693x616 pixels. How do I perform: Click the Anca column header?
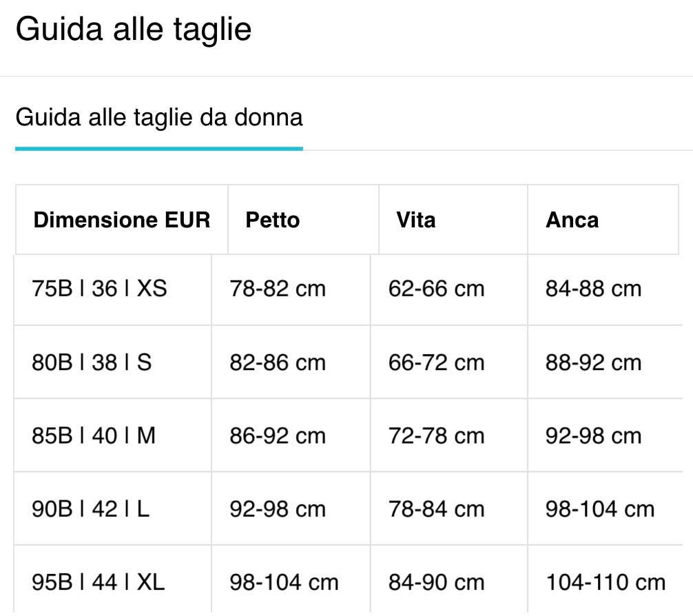(x=572, y=220)
